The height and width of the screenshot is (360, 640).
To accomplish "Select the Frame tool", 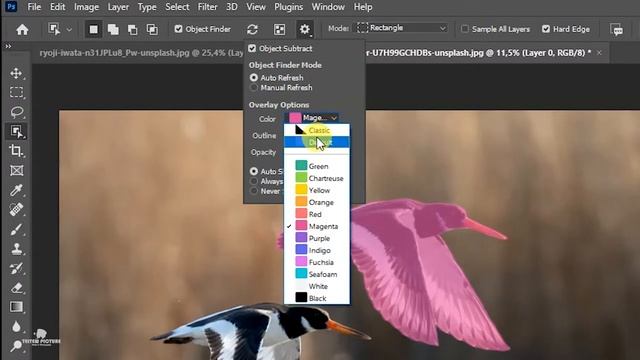I will pyautogui.click(x=16, y=170).
